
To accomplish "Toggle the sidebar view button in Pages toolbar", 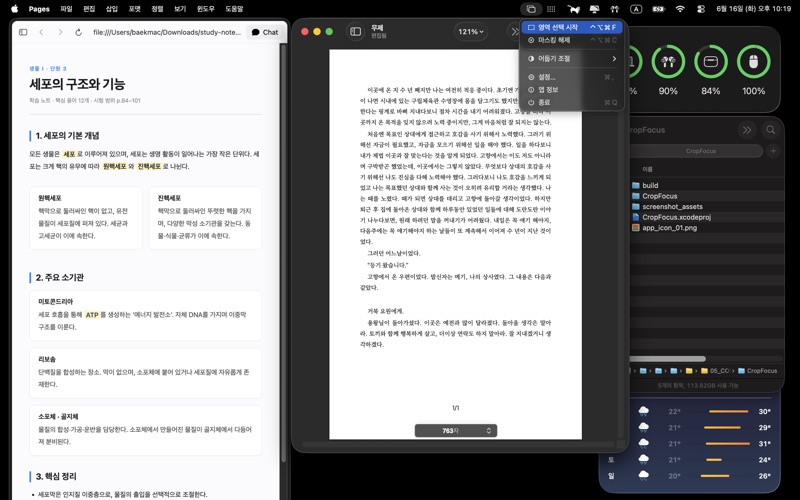I will point(356,32).
